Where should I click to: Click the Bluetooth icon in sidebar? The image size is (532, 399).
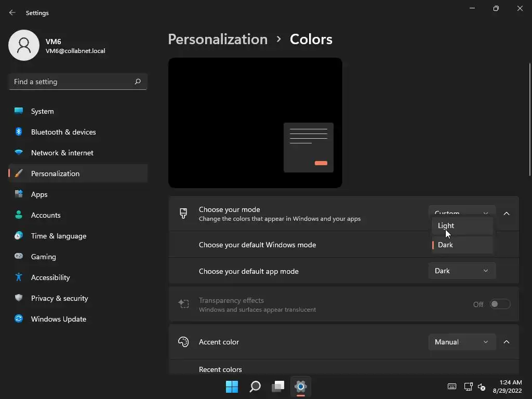click(19, 131)
